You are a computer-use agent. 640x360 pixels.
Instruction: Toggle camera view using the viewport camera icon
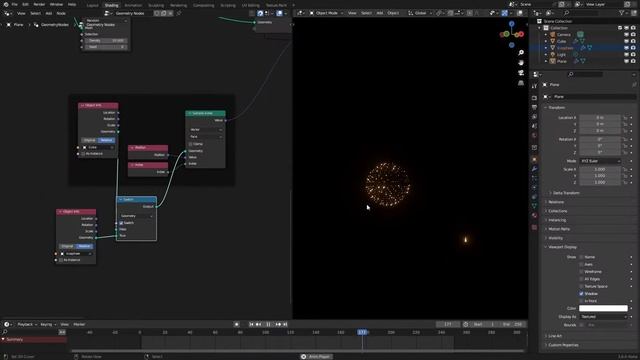[521, 73]
